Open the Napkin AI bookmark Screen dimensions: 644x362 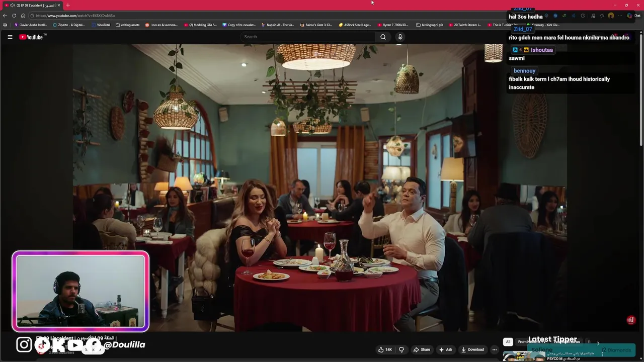pyautogui.click(x=278, y=25)
